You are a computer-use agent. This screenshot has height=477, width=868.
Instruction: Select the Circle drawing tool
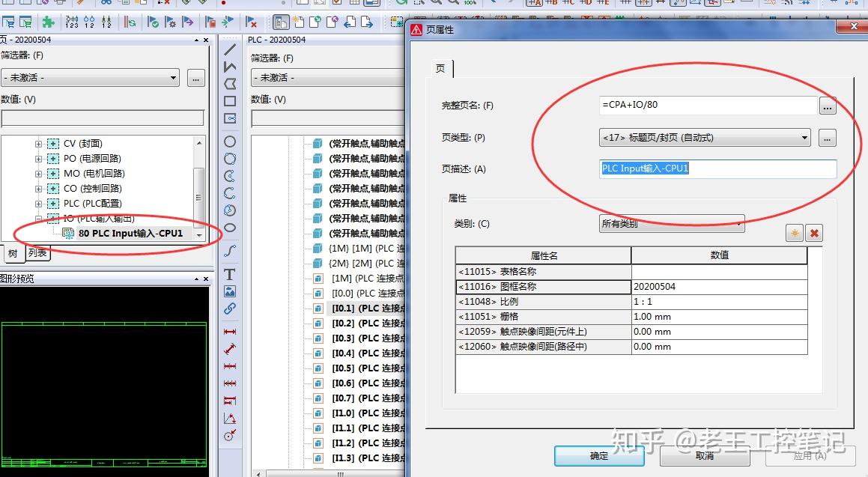(x=230, y=142)
